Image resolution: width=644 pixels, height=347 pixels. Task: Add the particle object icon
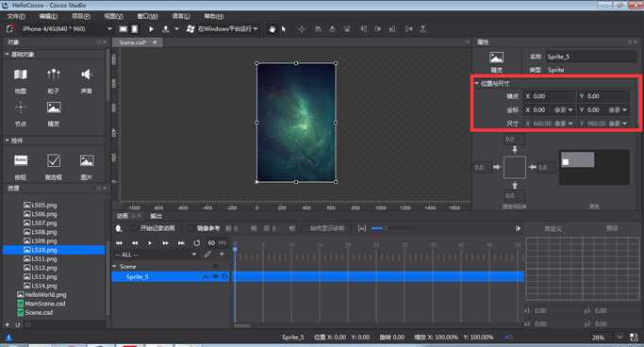54,74
